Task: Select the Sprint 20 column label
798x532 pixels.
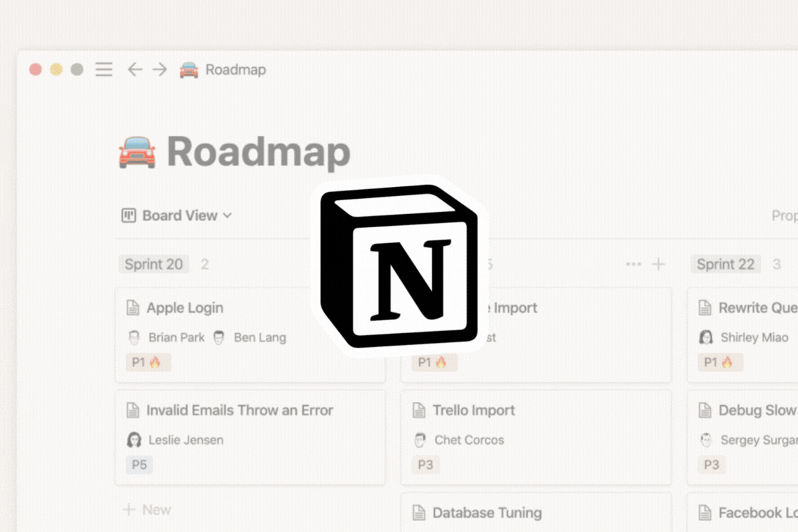Action: pyautogui.click(x=154, y=264)
